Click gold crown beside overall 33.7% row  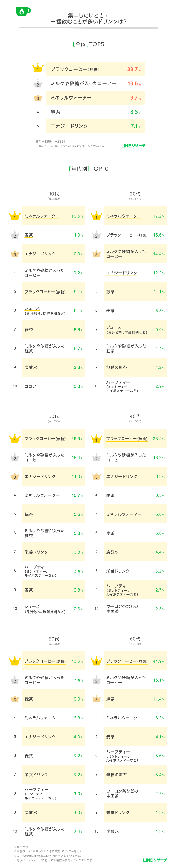click(38, 68)
